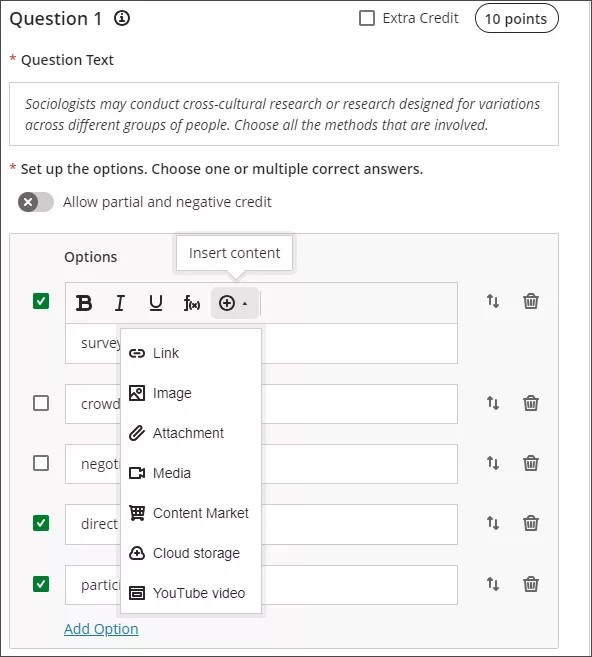Choose Image from Insert content menu

click(191, 393)
